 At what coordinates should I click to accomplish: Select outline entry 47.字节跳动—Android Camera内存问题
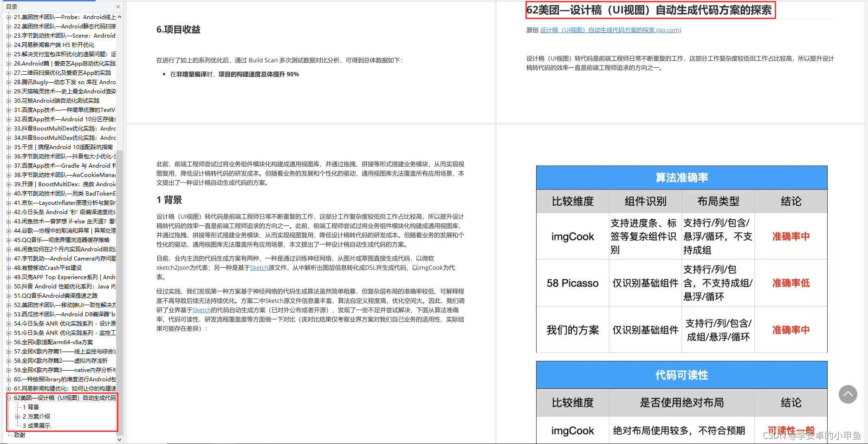[65, 259]
